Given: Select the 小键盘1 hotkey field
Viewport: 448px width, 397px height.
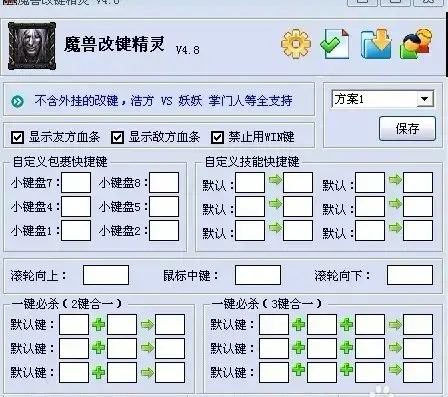Looking at the screenshot, I should pos(76,230).
